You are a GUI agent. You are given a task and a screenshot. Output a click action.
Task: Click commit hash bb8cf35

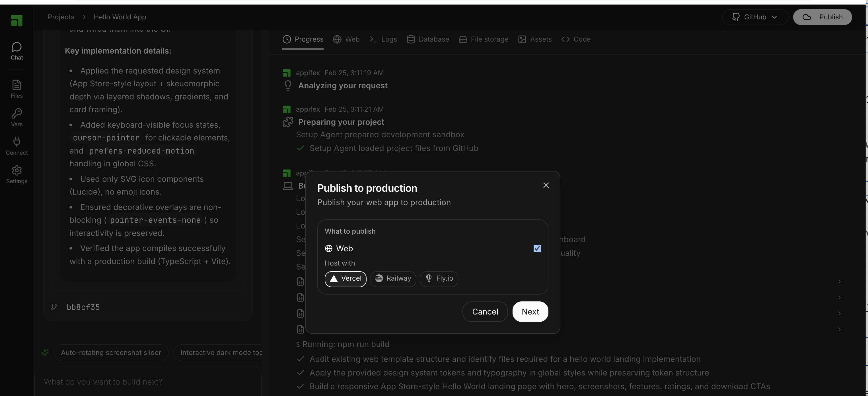pyautogui.click(x=83, y=307)
